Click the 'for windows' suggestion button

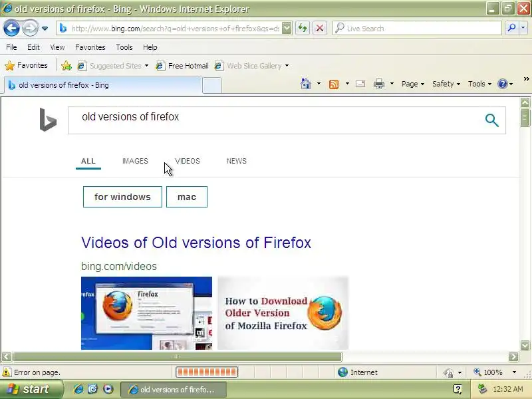[122, 197]
